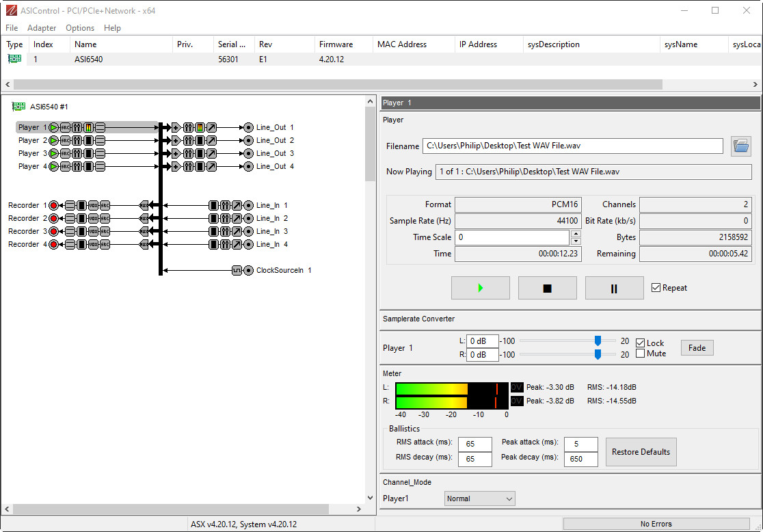The height and width of the screenshot is (532, 763).
Task: Click the Line_In 4 volume faders icon
Action: pos(225,244)
